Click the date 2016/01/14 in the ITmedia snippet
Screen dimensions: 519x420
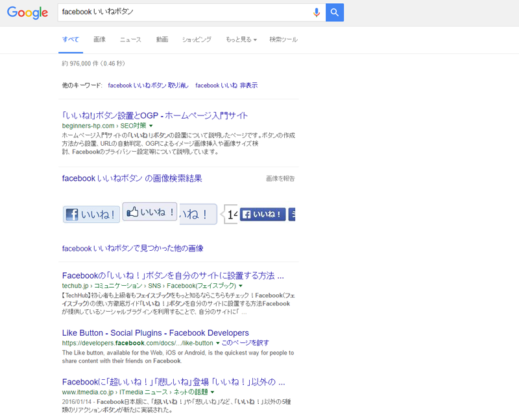click(77, 402)
